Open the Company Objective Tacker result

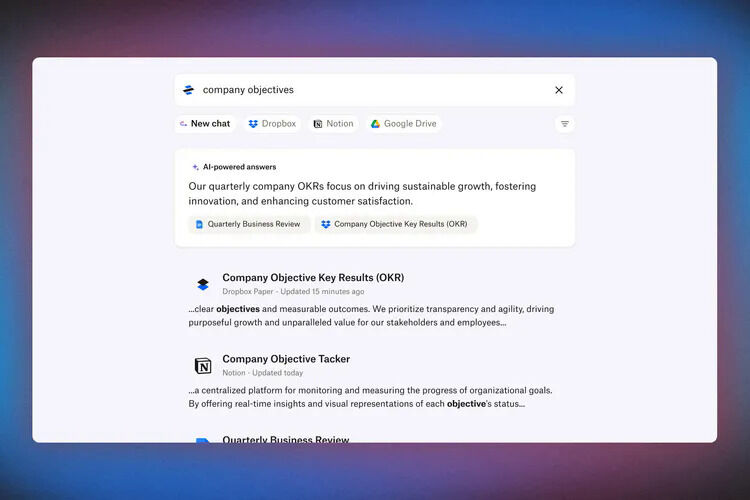pos(286,359)
